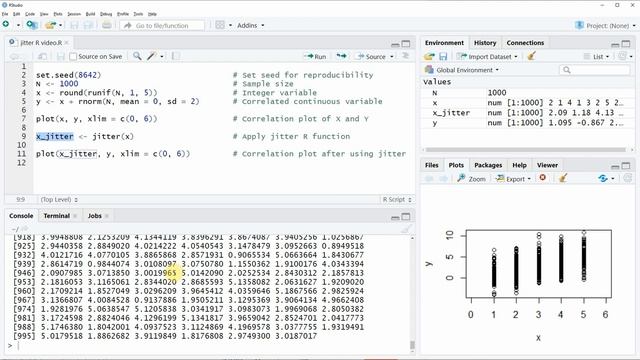
Task: Click the show in new window icon
Action: click(x=42, y=56)
